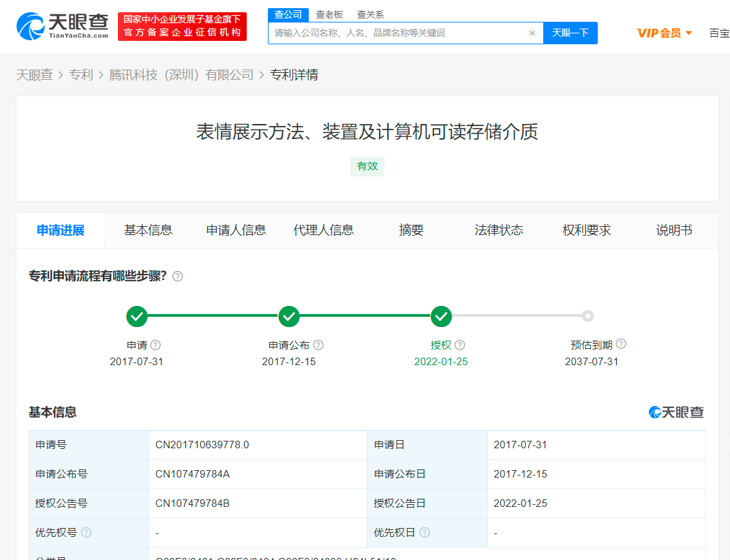Click the 天眼查 breadcrumb link

pos(35,75)
